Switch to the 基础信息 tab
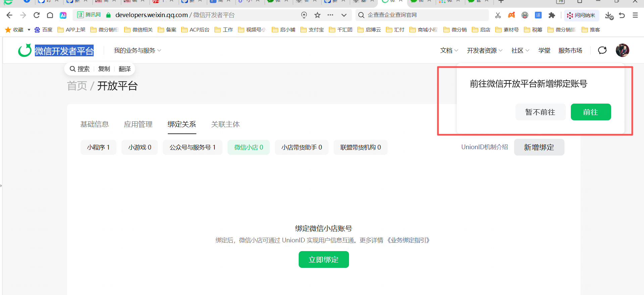644x295 pixels. click(95, 124)
